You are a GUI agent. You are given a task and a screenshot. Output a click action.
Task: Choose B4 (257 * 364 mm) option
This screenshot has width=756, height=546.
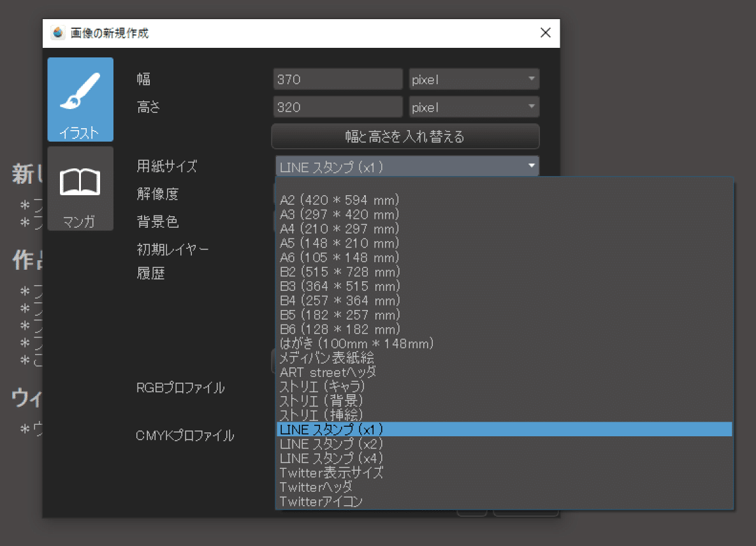pos(504,300)
